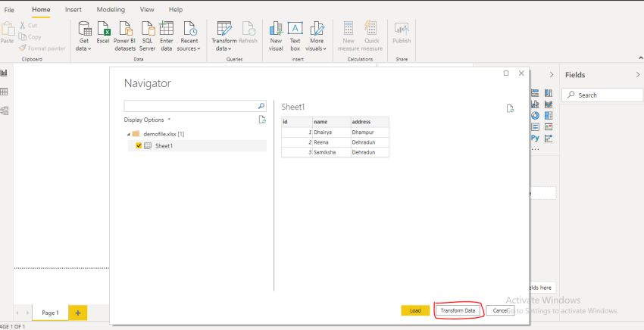Click the Fields pane Search box

tap(602, 95)
